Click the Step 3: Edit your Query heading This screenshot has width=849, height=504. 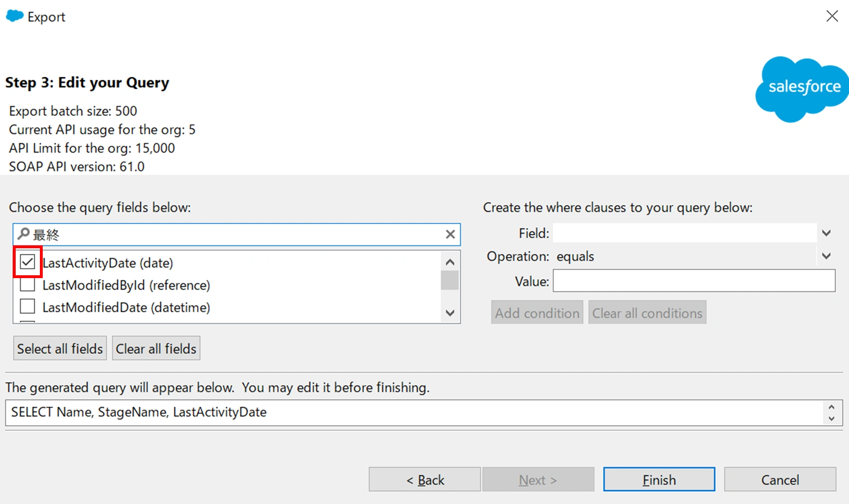(87, 83)
